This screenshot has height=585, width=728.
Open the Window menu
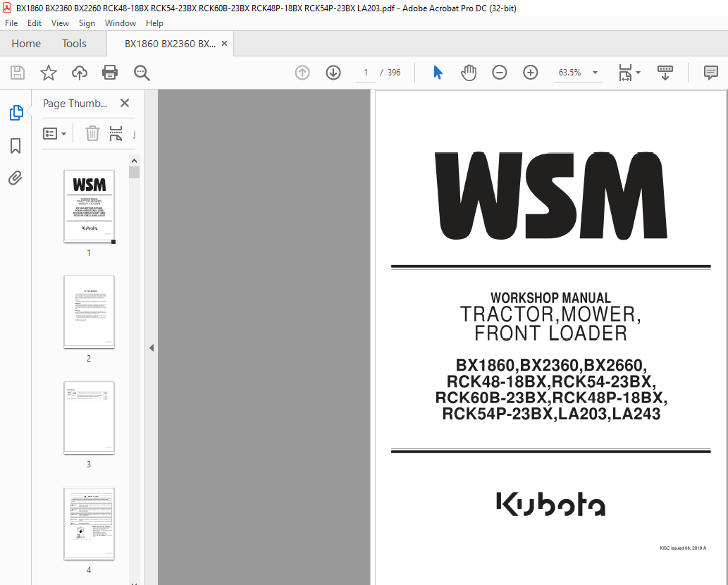(x=121, y=23)
